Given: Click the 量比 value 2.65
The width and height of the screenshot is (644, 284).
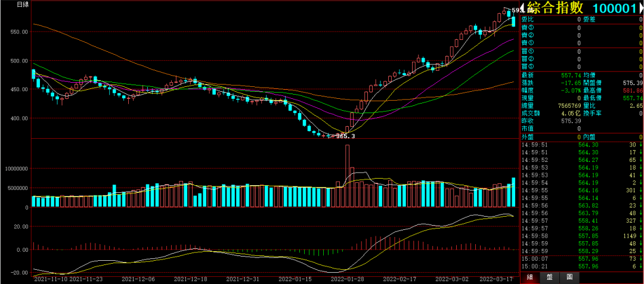Looking at the screenshot, I should [636, 106].
